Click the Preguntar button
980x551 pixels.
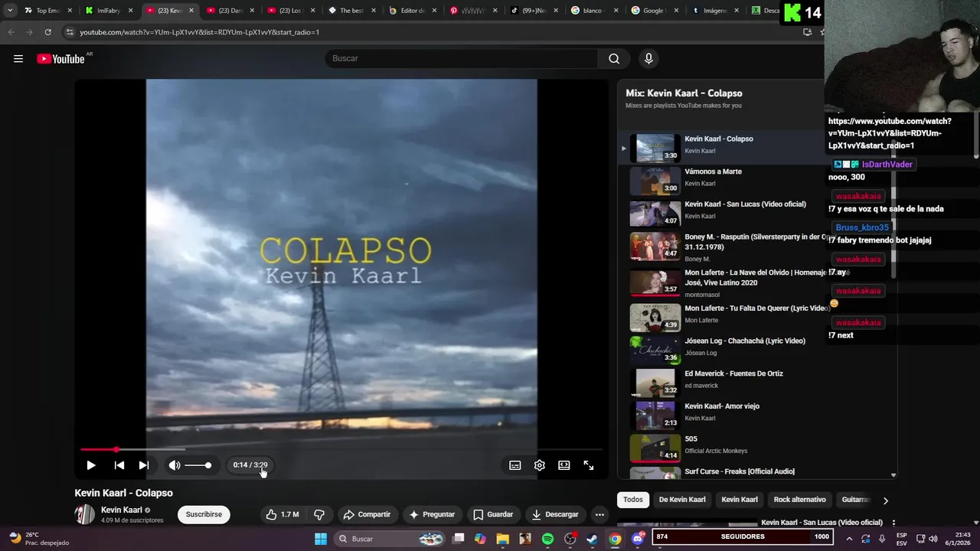point(432,514)
